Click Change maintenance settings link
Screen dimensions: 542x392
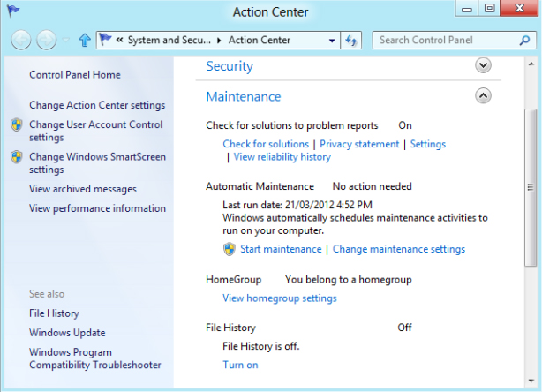(x=398, y=249)
